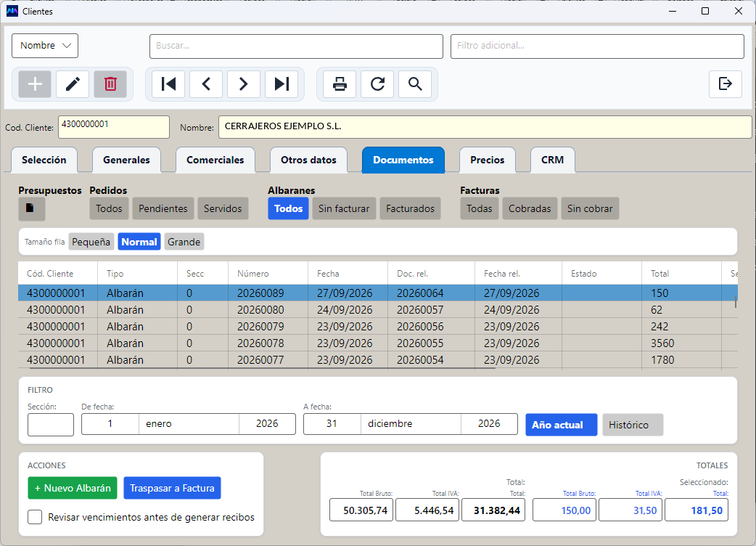756x546 pixels.
Task: Click the De fecha month enero
Action: coord(189,424)
